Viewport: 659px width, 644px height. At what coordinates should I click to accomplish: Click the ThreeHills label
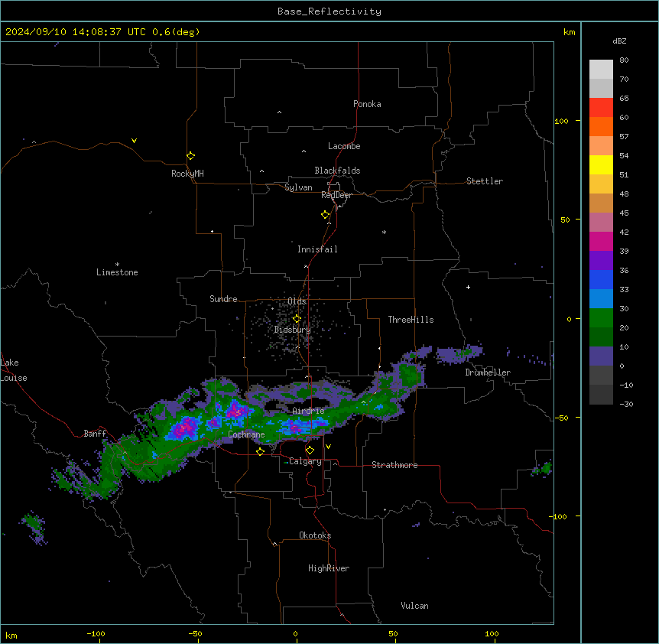pyautogui.click(x=411, y=320)
